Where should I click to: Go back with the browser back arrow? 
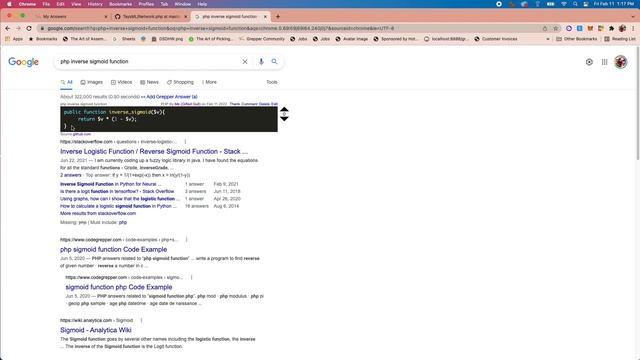[x=8, y=28]
